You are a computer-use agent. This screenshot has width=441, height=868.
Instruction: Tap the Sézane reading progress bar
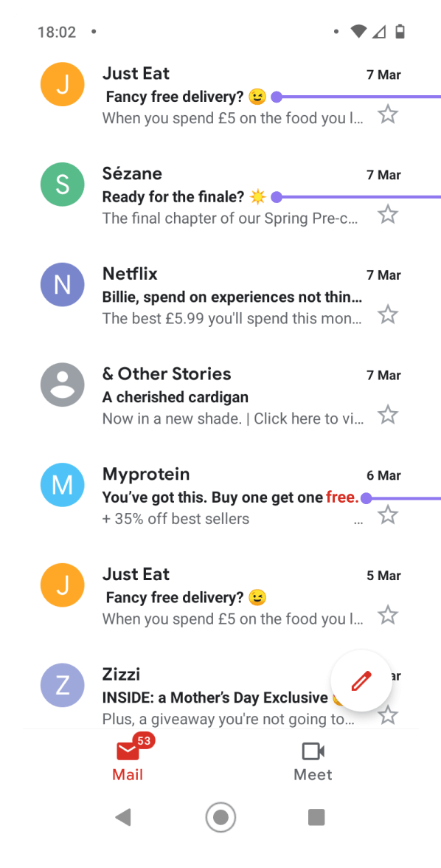354,197
